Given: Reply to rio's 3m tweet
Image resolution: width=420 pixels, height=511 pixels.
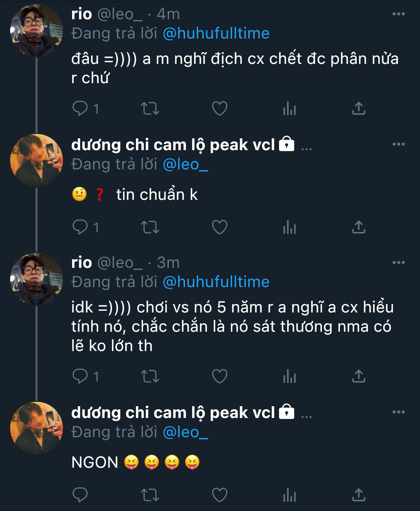Looking at the screenshot, I should point(80,376).
